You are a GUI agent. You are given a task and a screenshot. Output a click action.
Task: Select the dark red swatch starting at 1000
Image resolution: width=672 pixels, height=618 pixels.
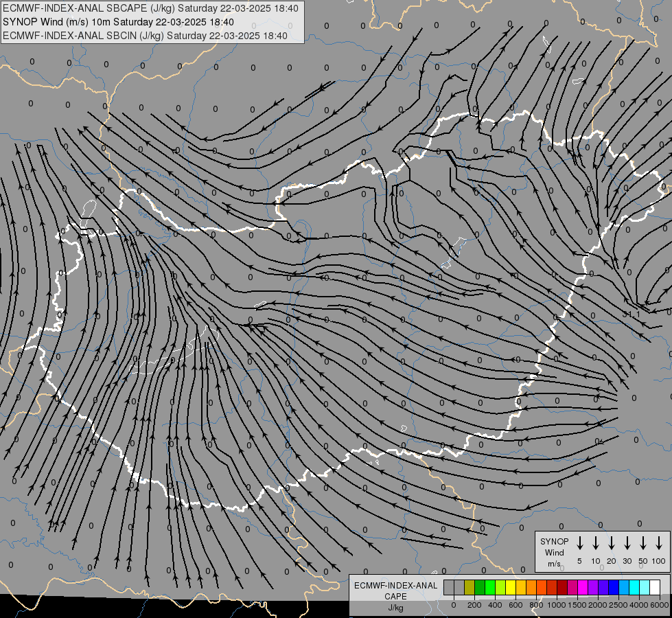[563, 587]
